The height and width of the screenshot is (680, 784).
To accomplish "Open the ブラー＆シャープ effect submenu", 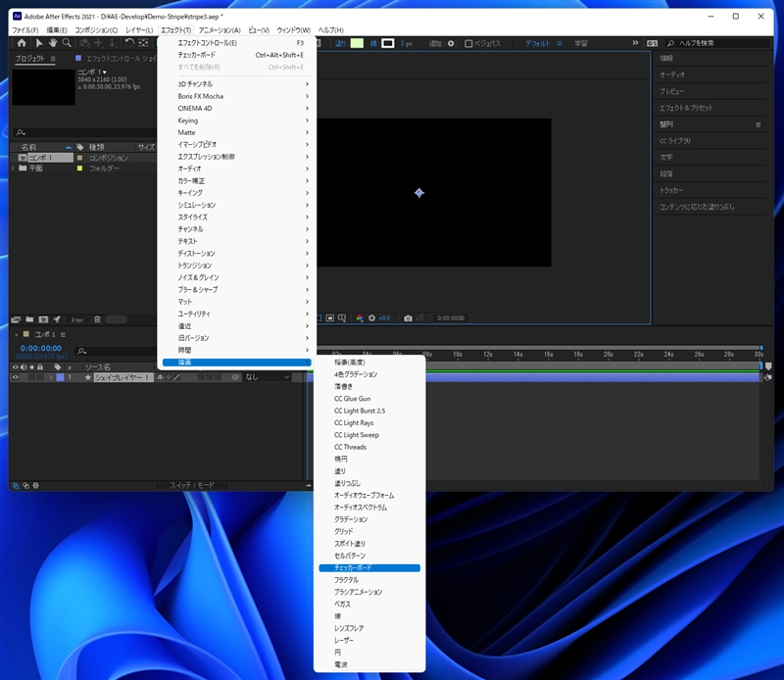I will [x=197, y=290].
